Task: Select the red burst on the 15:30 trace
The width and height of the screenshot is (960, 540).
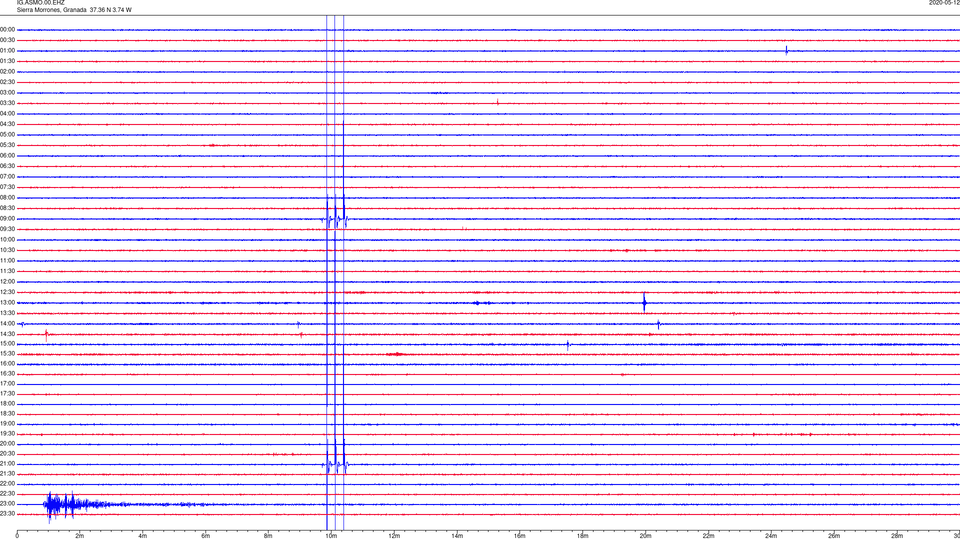Action: pos(397,354)
